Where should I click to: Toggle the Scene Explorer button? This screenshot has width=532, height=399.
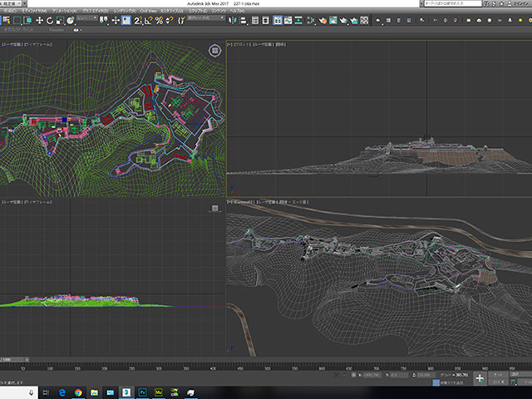click(x=255, y=21)
